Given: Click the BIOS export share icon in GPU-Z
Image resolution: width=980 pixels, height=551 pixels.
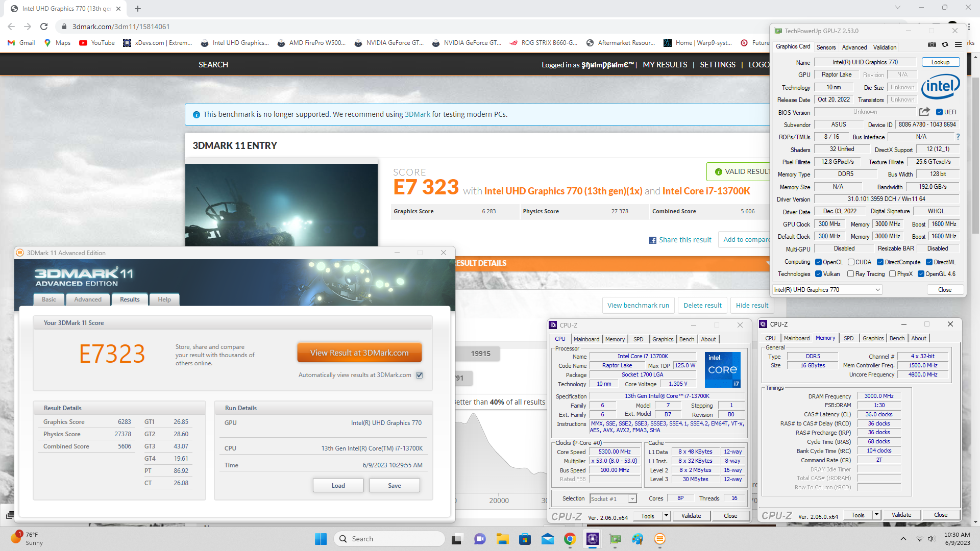Looking at the screenshot, I should point(924,112).
